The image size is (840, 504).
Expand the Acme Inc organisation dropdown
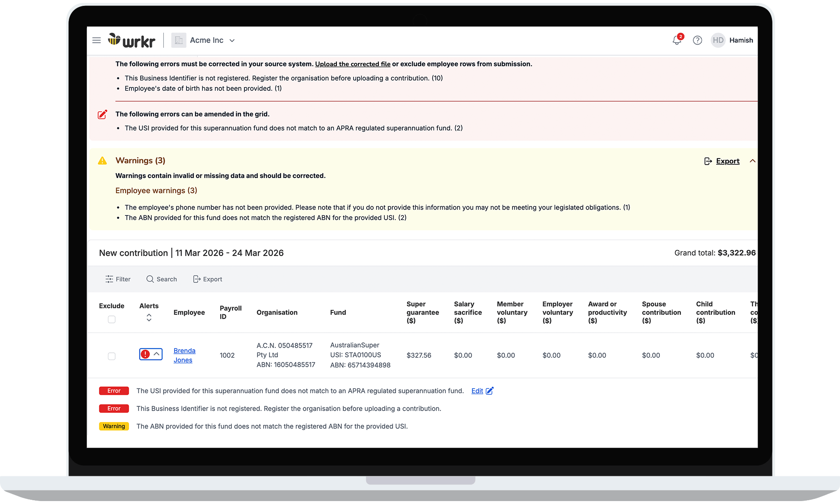[232, 41]
